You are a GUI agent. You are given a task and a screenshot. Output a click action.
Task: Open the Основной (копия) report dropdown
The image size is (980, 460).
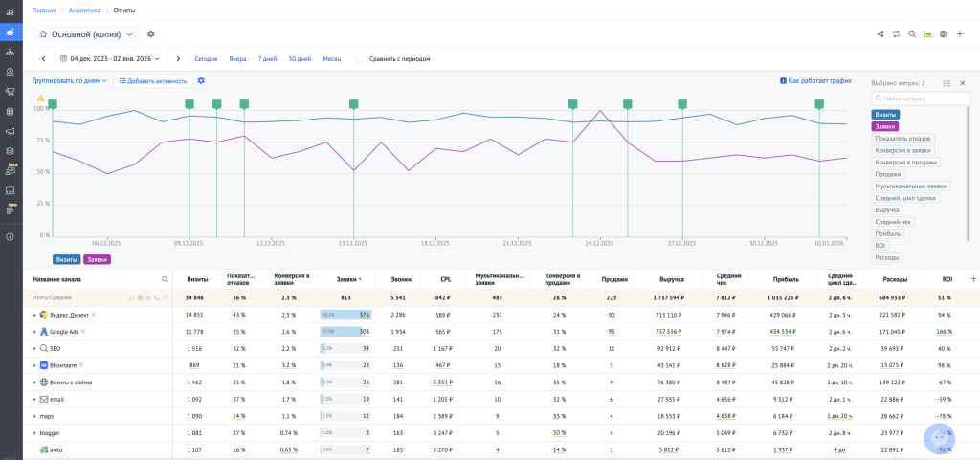129,34
